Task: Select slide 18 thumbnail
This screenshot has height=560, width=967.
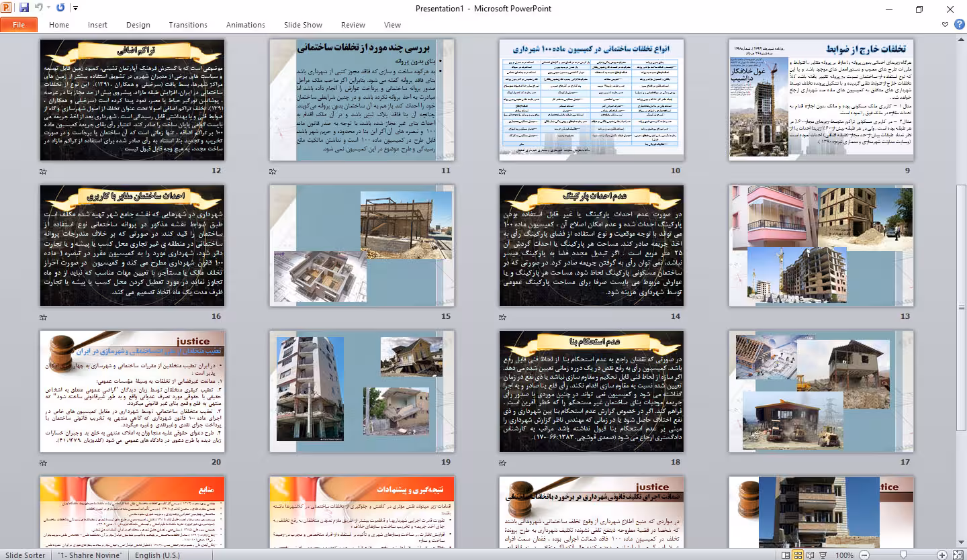Action: coord(592,391)
